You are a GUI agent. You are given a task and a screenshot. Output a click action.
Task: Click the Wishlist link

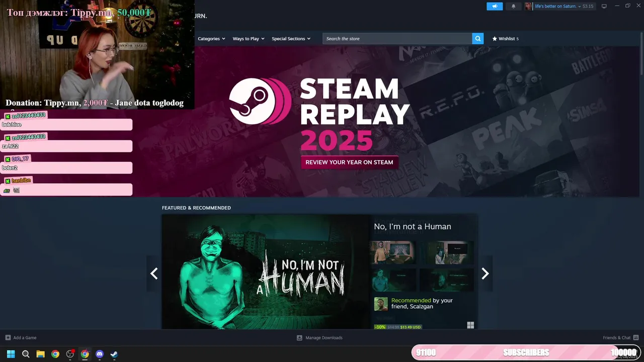click(505, 39)
